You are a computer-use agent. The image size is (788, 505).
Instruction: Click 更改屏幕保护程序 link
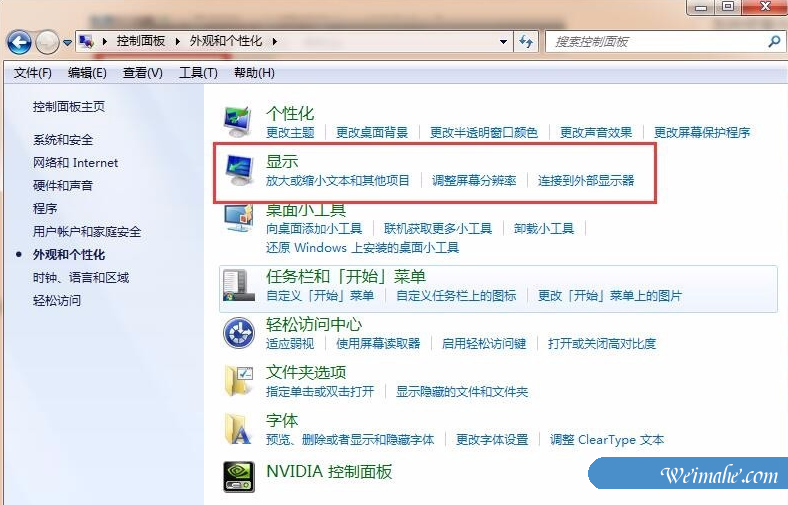pyautogui.click(x=702, y=133)
